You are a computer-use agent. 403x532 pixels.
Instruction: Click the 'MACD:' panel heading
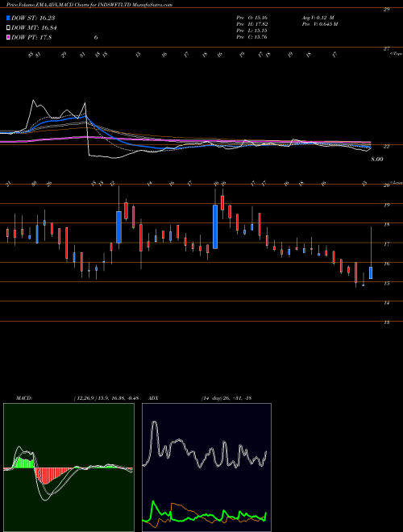tap(24, 398)
